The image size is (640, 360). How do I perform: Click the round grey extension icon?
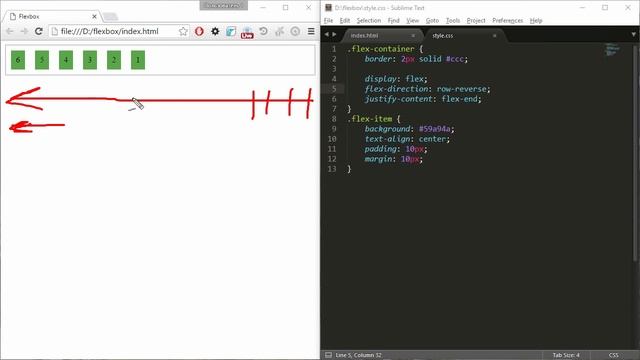pyautogui.click(x=295, y=31)
